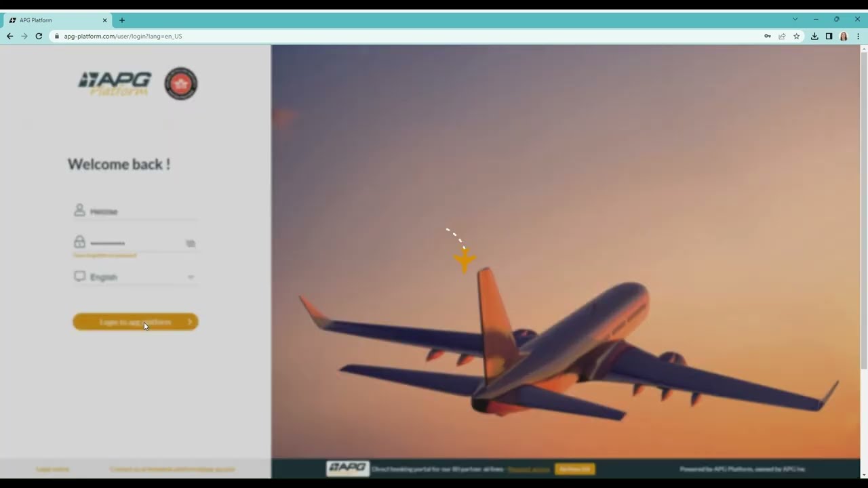The width and height of the screenshot is (868, 488).
Task: Click the address bar URL
Action: coord(123,36)
